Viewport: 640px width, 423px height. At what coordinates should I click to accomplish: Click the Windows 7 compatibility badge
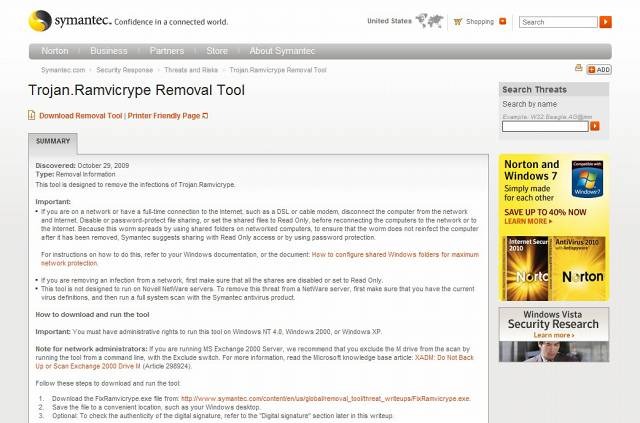tap(587, 179)
